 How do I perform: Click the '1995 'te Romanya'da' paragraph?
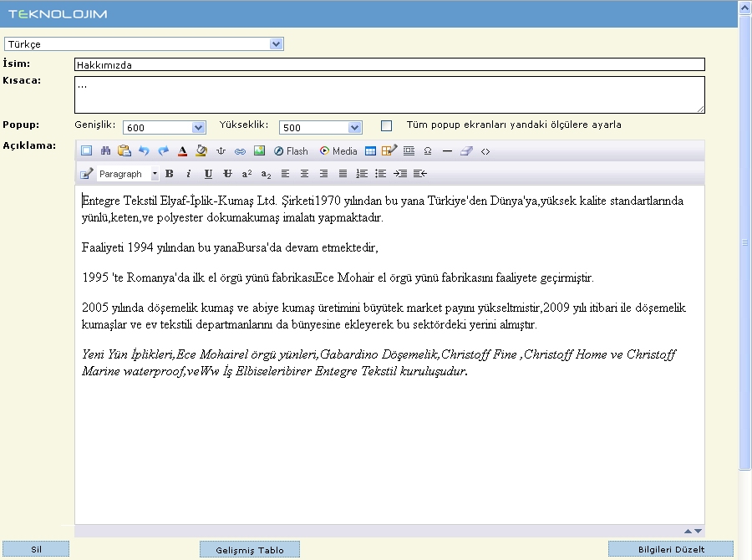click(x=338, y=277)
